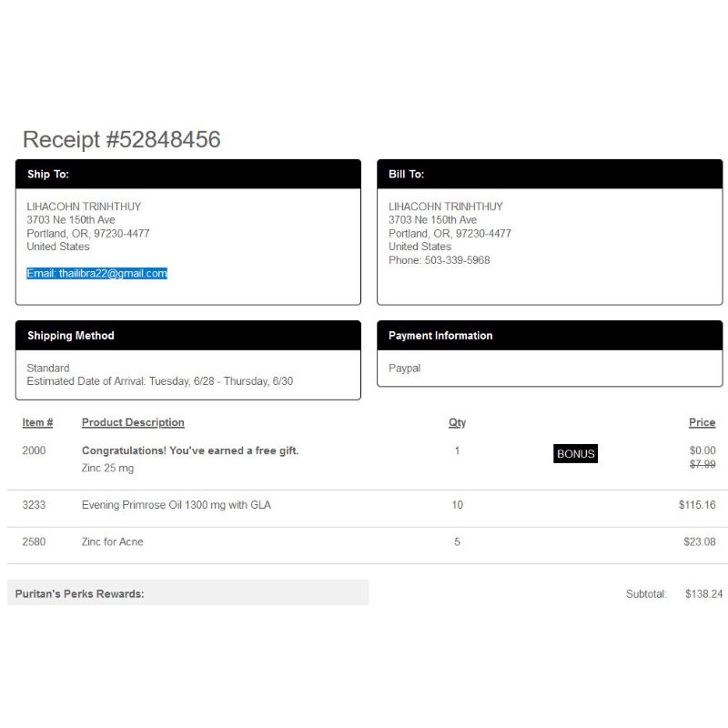Click the Payment Information header bar
Viewport: 728px width, 728px height.
pyautogui.click(x=550, y=336)
